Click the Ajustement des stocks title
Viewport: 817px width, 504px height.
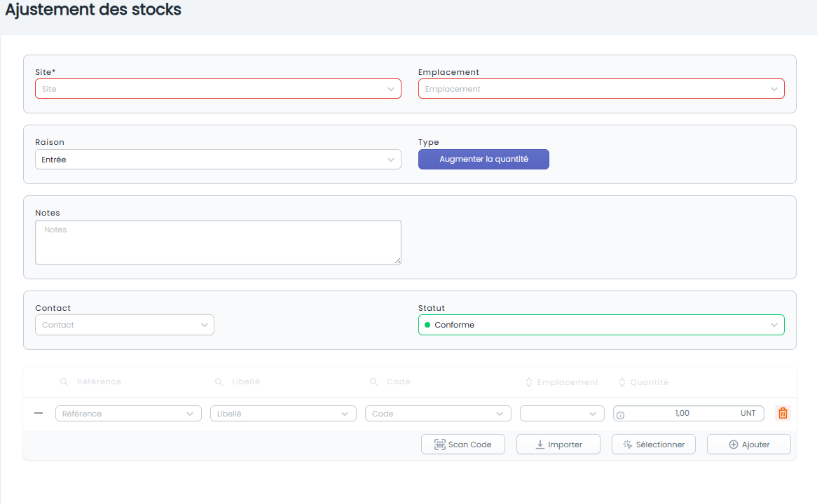93,9
